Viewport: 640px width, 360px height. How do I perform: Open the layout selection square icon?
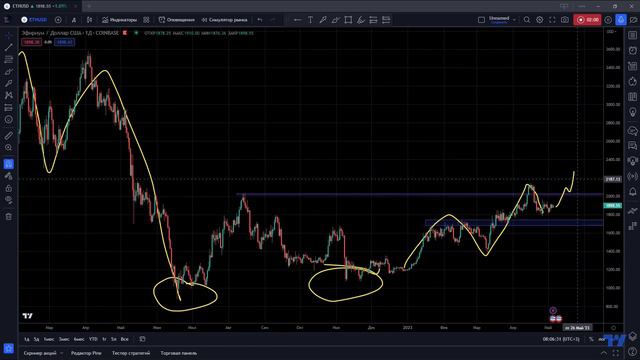481,20
